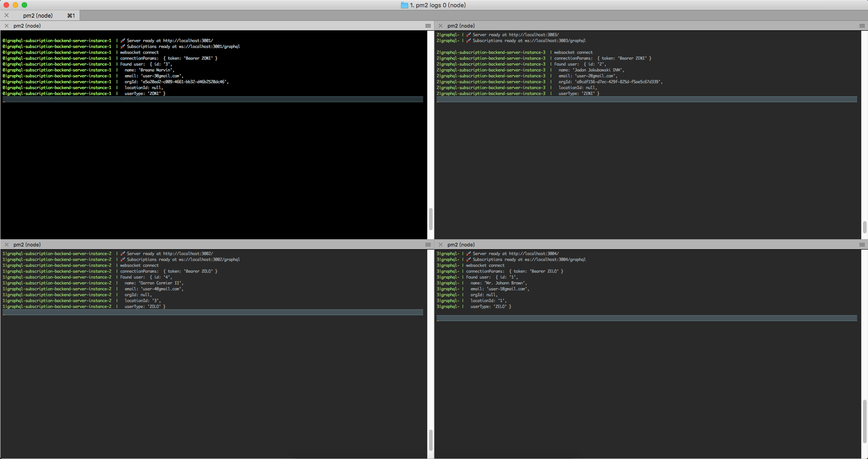Open hamburger menu of the instance-2 pane
The image size is (868, 459).
(x=428, y=245)
